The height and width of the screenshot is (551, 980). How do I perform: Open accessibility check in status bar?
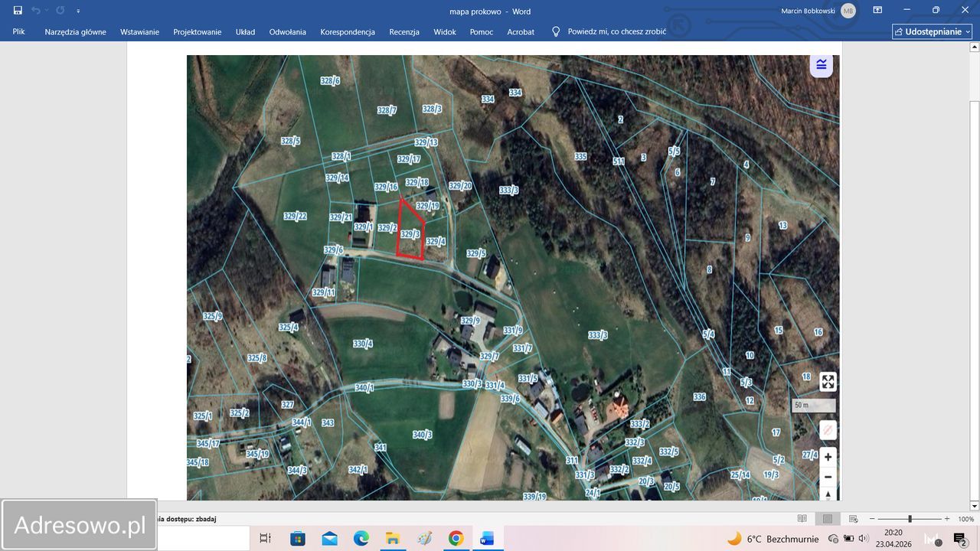(x=188, y=519)
